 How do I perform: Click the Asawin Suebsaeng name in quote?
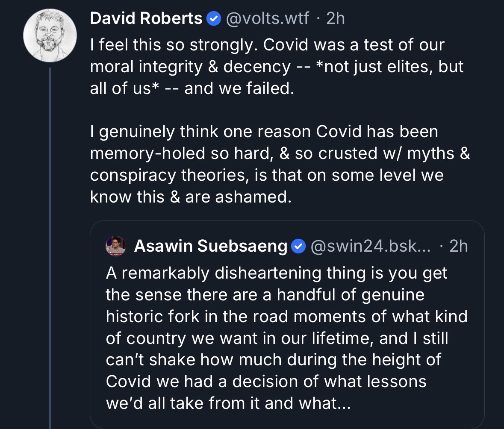tap(210, 246)
